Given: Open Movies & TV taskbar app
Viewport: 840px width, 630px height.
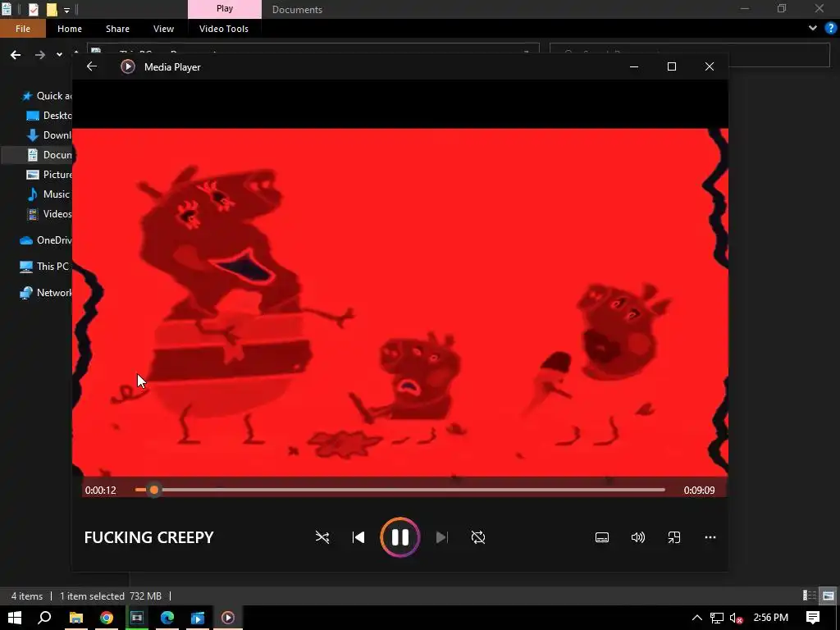Looking at the screenshot, I should (198, 618).
